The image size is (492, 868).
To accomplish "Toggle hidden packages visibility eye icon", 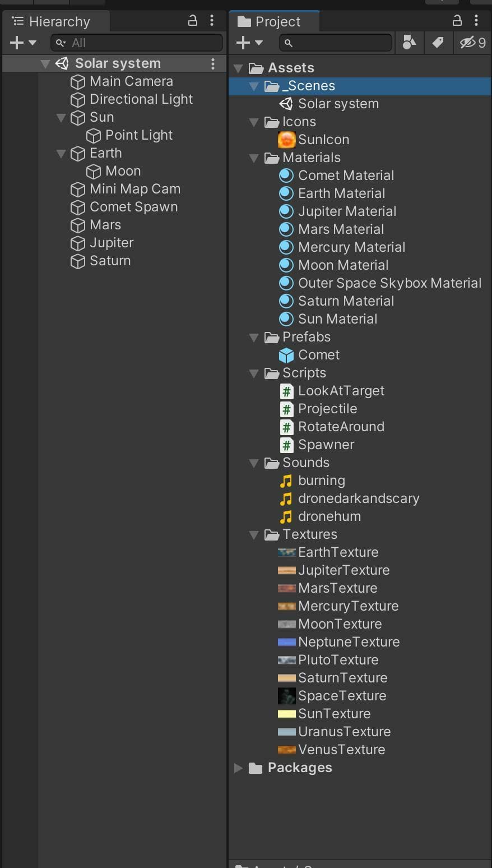I will (x=473, y=43).
